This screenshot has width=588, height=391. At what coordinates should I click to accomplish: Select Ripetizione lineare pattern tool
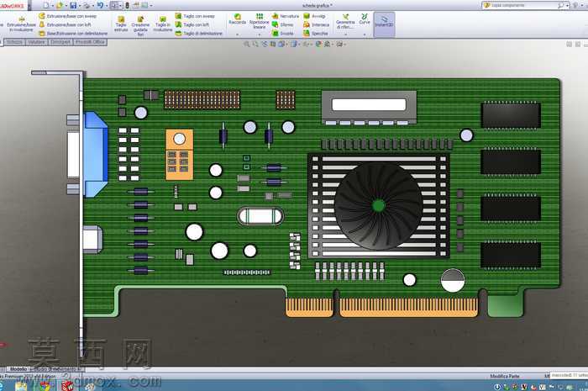[x=259, y=21]
